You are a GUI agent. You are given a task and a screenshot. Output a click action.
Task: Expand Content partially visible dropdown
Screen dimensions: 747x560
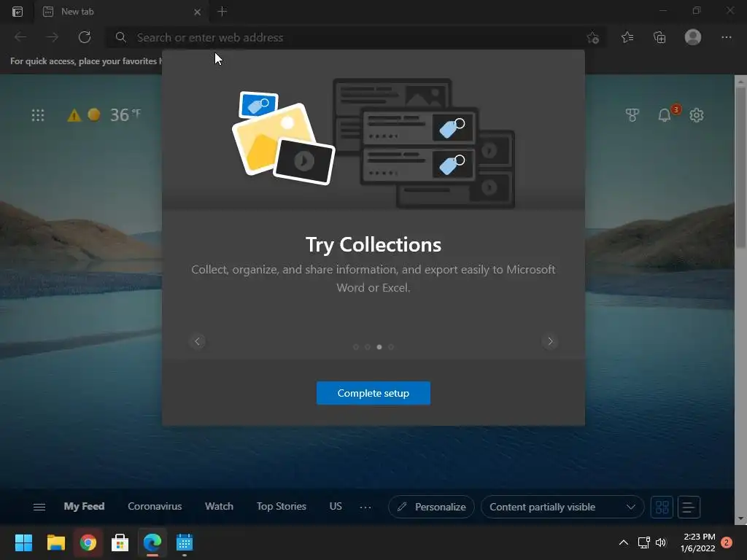click(562, 507)
